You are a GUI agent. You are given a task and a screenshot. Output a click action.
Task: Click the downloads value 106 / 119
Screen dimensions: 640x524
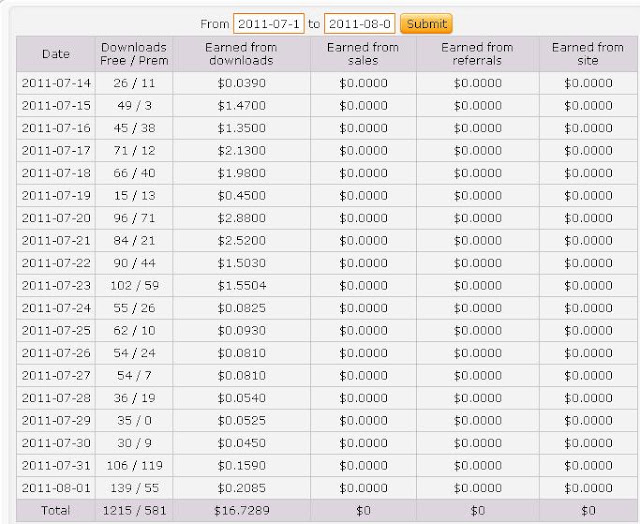tap(134, 465)
